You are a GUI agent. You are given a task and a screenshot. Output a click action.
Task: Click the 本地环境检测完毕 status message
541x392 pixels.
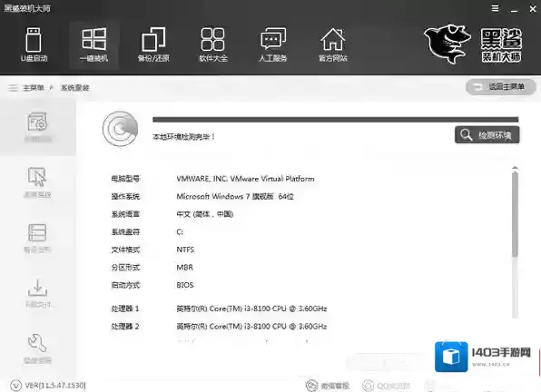tap(183, 137)
